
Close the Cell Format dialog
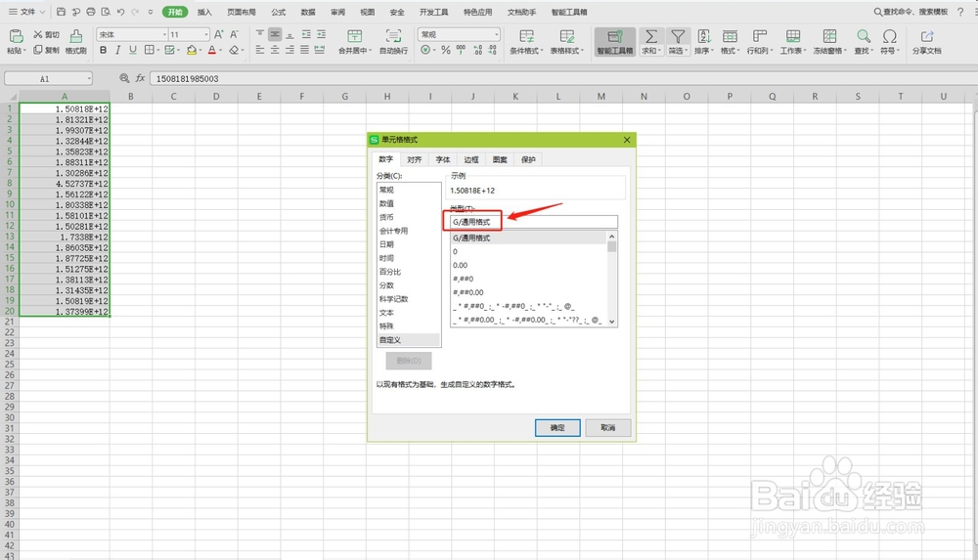click(627, 140)
